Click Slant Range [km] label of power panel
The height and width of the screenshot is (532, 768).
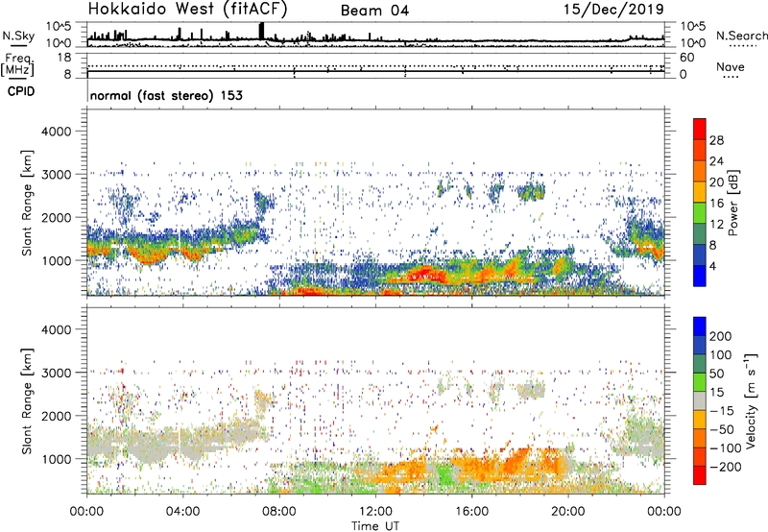click(27, 203)
